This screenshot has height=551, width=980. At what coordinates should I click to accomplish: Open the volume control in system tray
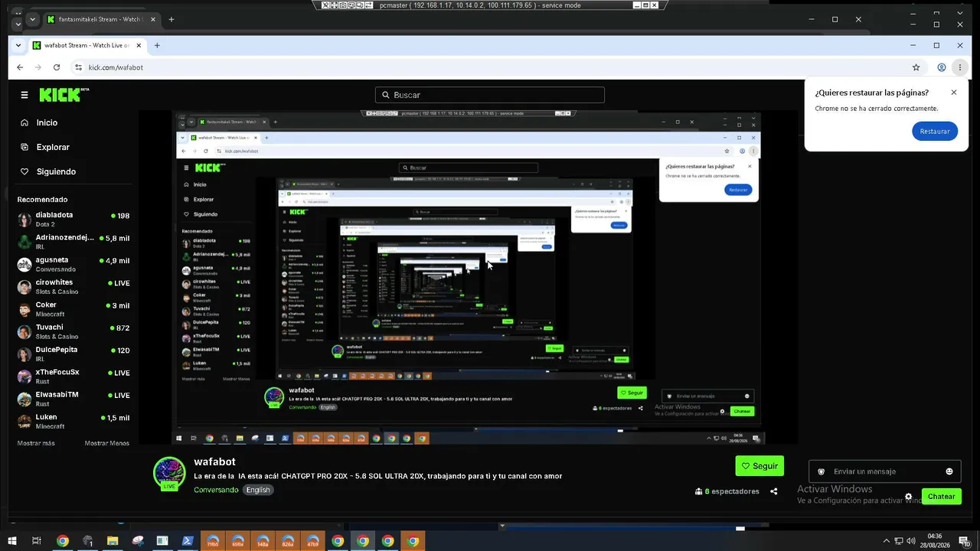pyautogui.click(x=910, y=541)
